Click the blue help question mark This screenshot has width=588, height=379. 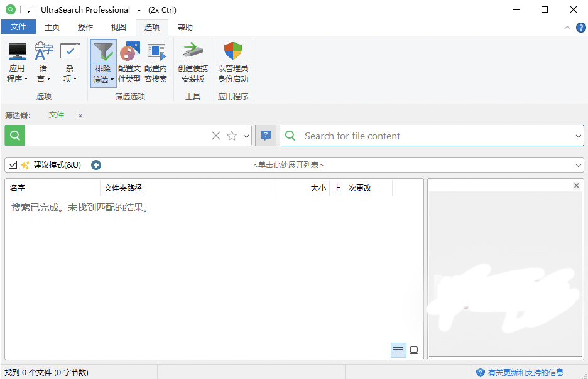pos(581,28)
